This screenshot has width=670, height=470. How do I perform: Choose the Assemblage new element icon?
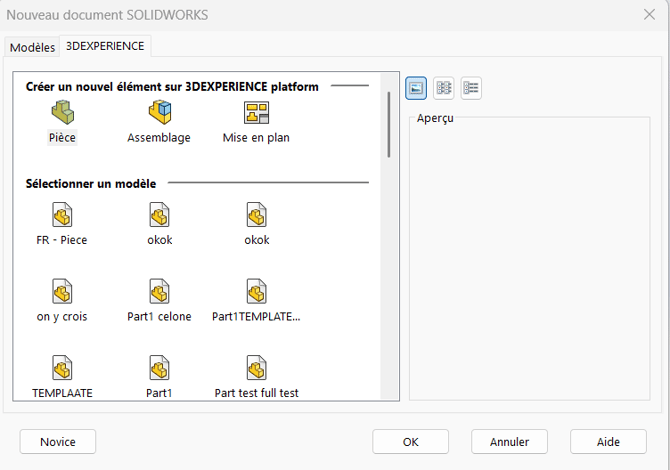pyautogui.click(x=159, y=112)
